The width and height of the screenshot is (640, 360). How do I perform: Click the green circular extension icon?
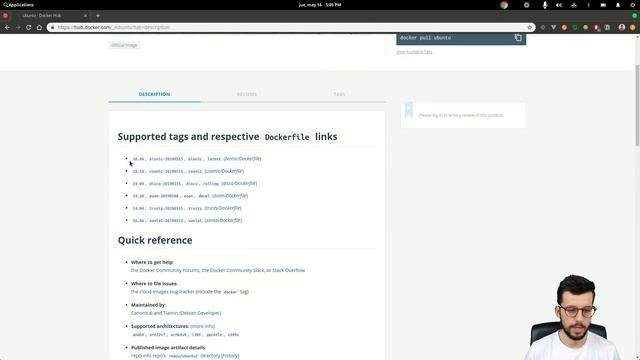click(575, 27)
